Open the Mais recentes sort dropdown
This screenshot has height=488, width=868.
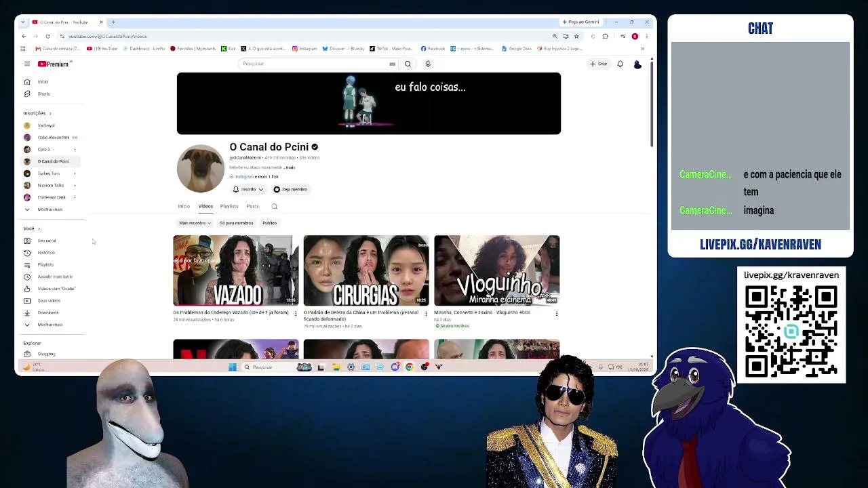tap(195, 223)
